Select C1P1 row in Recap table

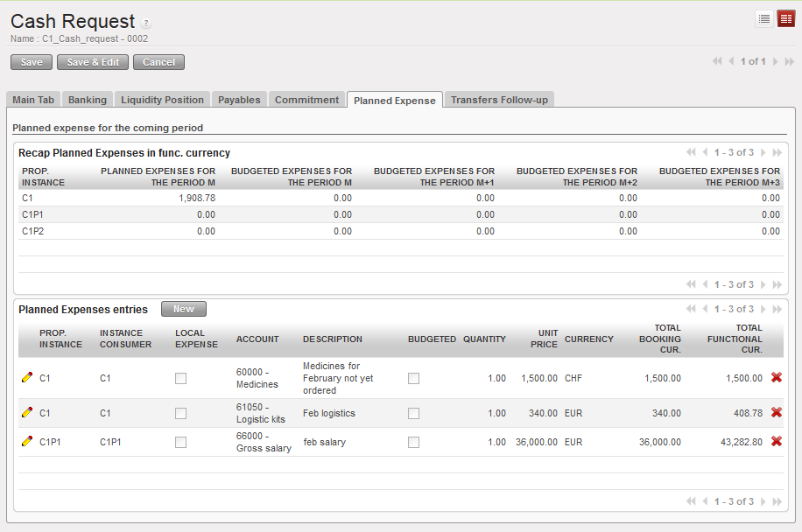33,214
